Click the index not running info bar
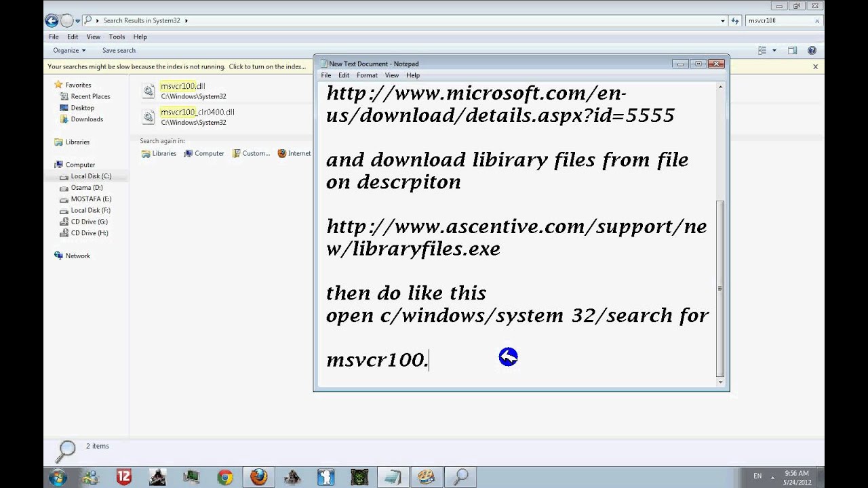The height and width of the screenshot is (488, 868). pos(178,66)
